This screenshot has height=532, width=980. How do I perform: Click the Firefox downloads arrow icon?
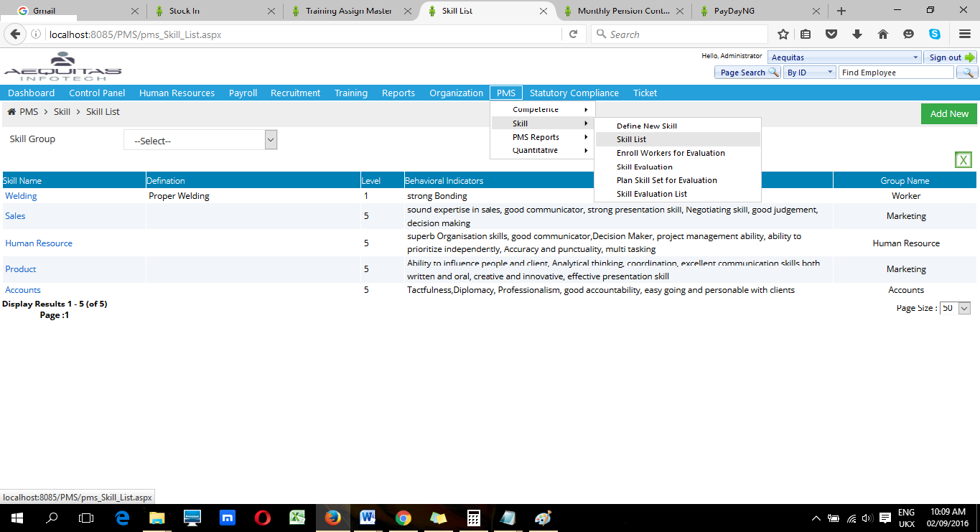coord(857,34)
